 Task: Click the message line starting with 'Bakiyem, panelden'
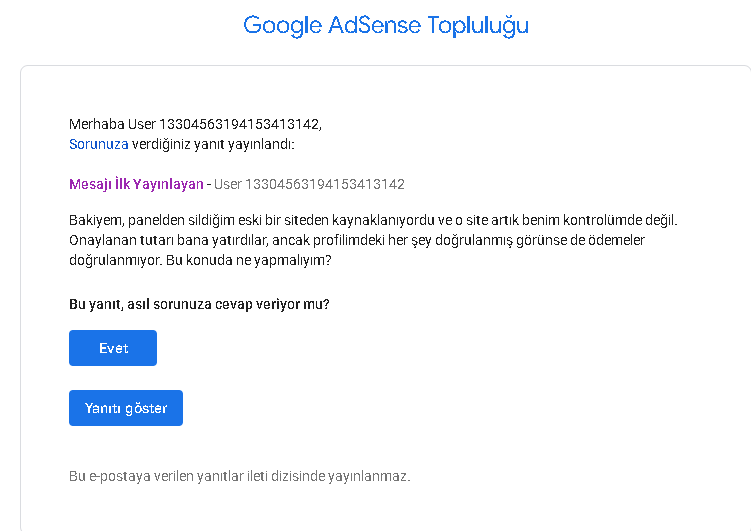[373, 220]
